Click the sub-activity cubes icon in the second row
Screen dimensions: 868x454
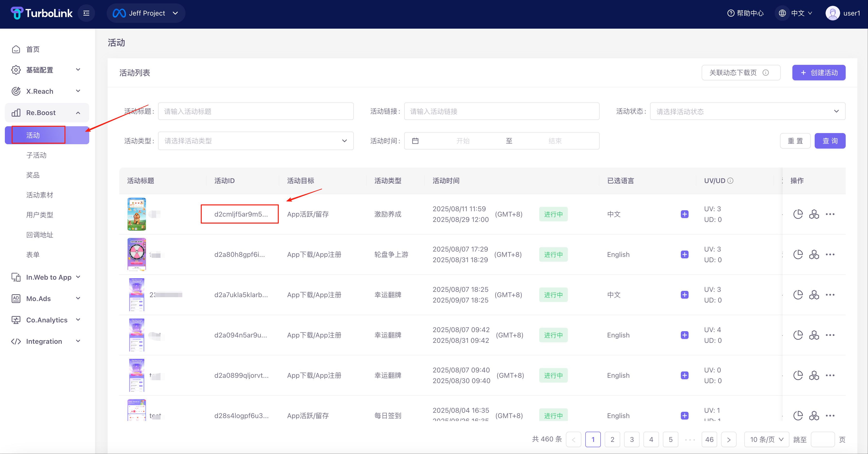coord(814,254)
